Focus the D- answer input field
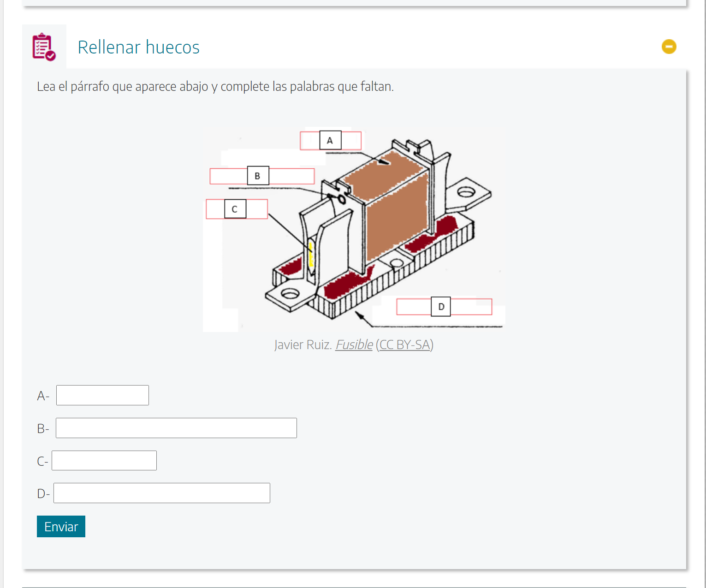The width and height of the screenshot is (706, 588). click(x=162, y=493)
